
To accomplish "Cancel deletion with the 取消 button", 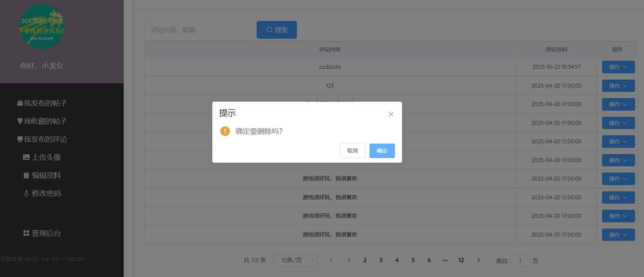I will click(x=353, y=151).
